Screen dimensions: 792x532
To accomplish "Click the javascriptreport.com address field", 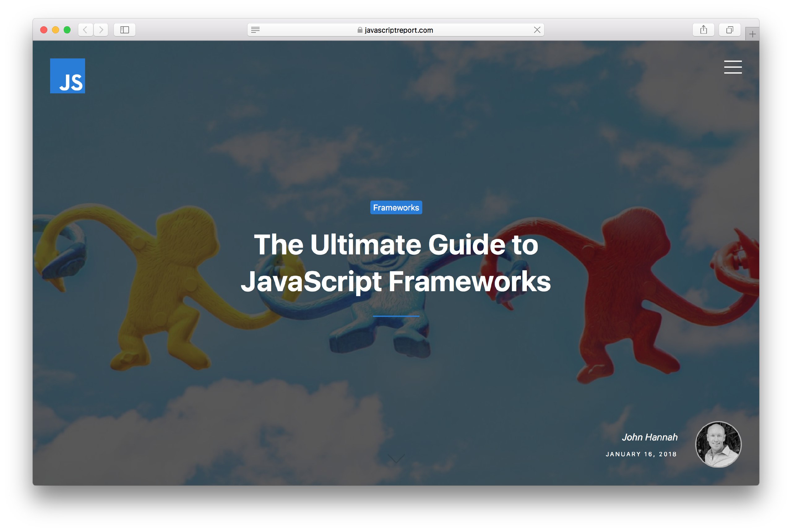I will pyautogui.click(x=395, y=30).
